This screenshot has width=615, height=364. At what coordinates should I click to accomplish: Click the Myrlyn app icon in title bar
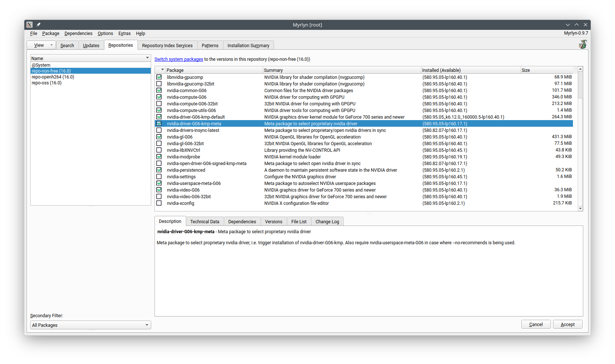point(29,25)
